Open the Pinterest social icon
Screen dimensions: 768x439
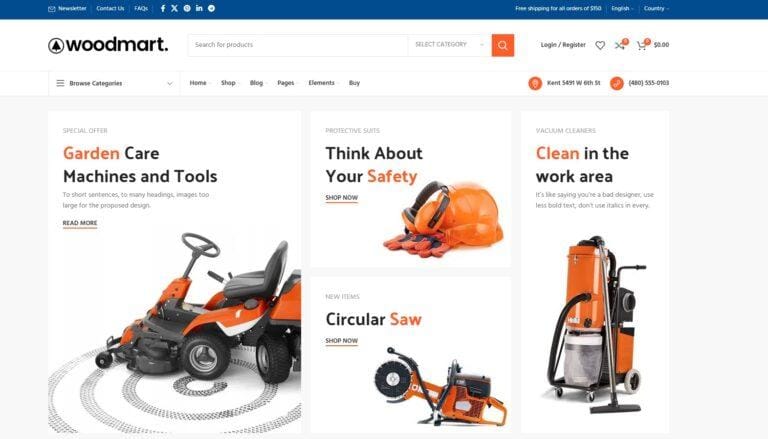(187, 8)
